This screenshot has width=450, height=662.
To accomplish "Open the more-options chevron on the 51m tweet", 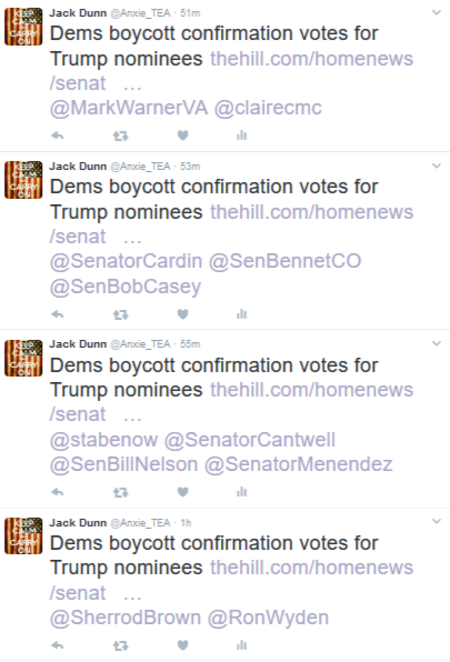I will pos(436,13).
